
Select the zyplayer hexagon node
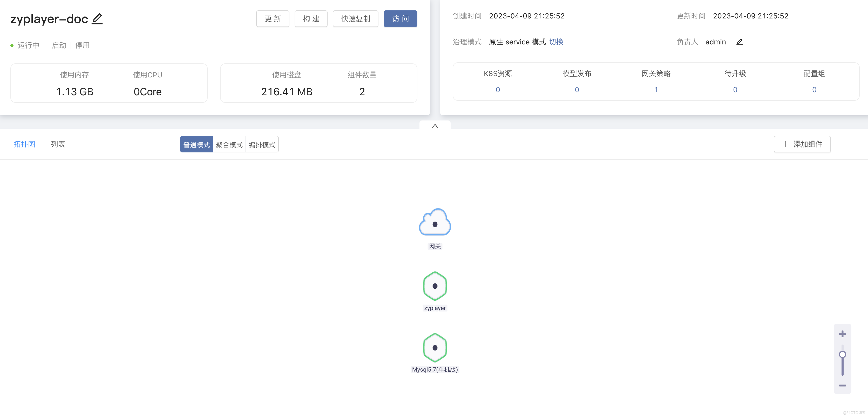point(435,286)
